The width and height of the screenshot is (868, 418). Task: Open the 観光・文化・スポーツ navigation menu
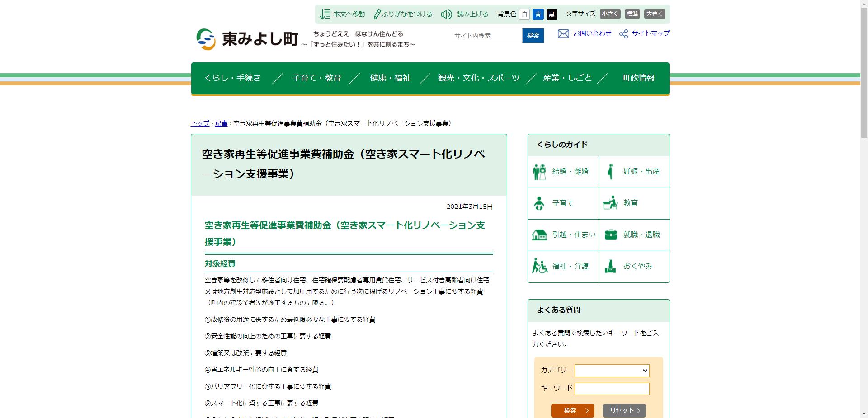pyautogui.click(x=479, y=77)
